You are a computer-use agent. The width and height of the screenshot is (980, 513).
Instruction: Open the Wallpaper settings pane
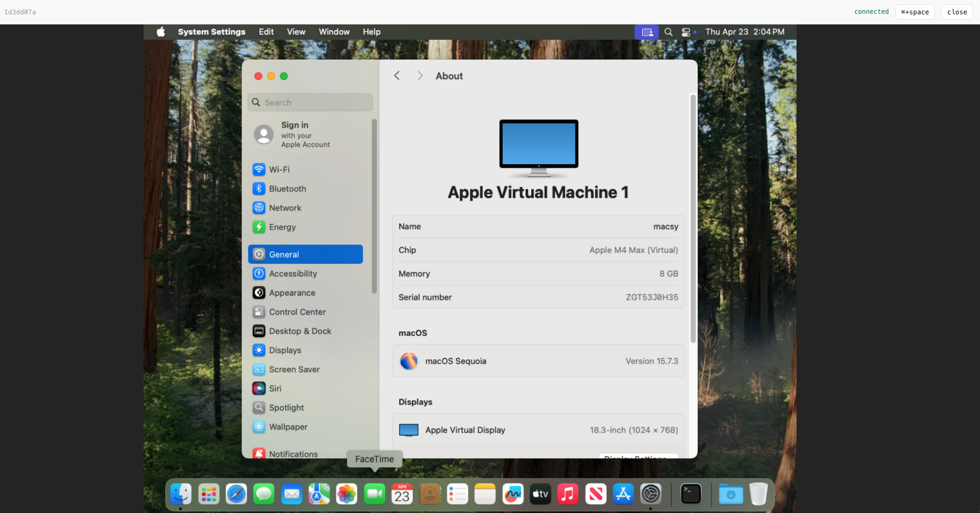pyautogui.click(x=288, y=427)
